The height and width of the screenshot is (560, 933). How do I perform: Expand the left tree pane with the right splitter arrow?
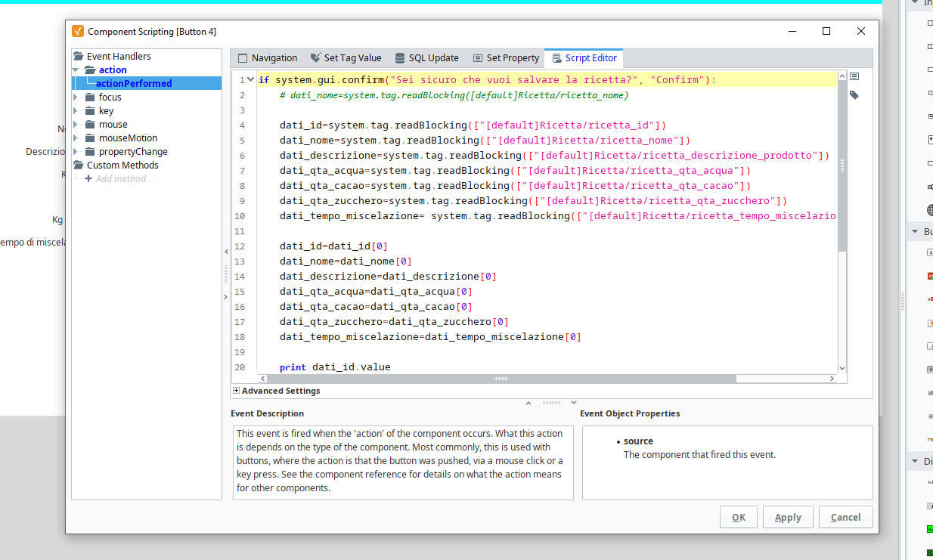pos(225,297)
